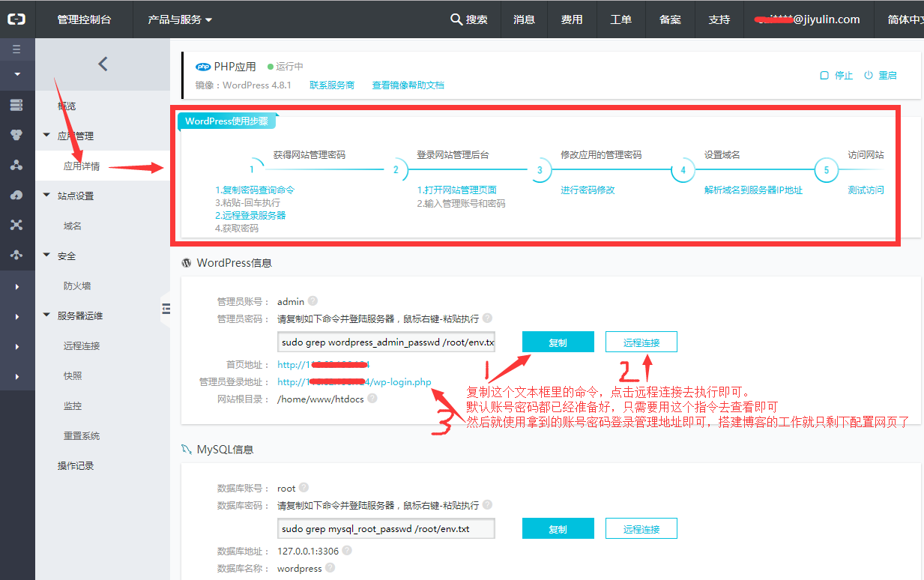Screen dimensions: 924x580
Task: Open the X-shaped network icon in sidebar
Action: point(16,225)
